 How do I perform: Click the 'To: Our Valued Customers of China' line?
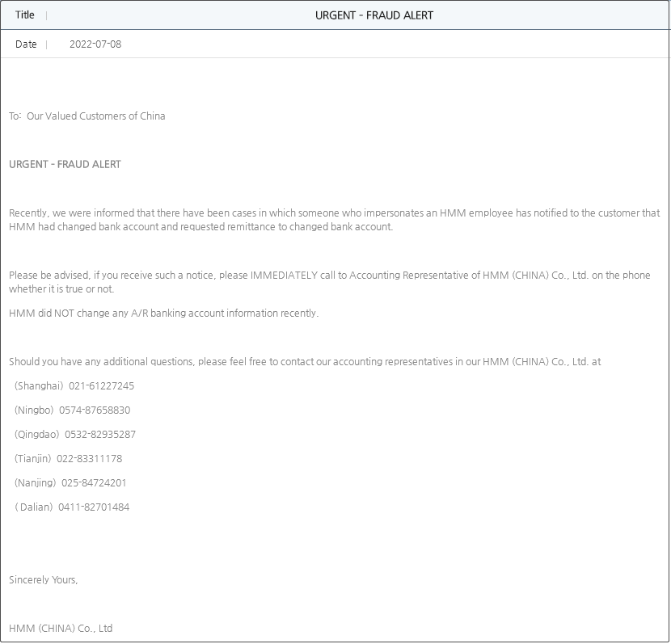87,116
